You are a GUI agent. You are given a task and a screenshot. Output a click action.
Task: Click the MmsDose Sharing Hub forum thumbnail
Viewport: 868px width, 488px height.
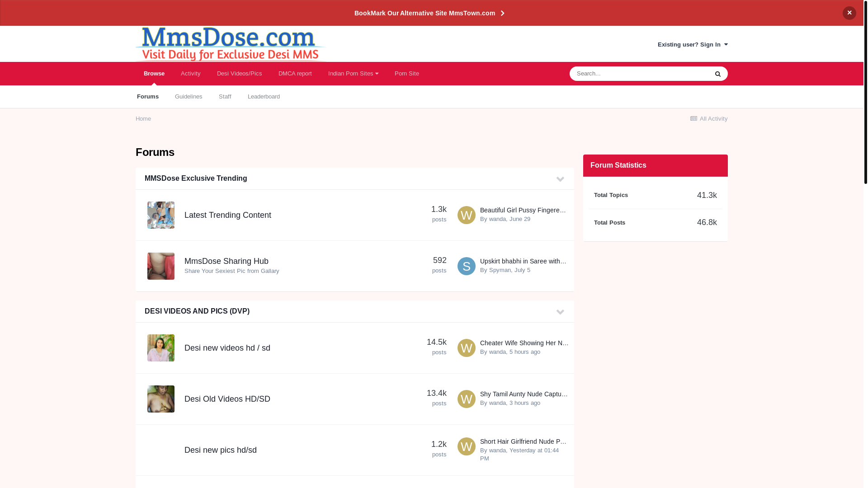[x=161, y=266]
